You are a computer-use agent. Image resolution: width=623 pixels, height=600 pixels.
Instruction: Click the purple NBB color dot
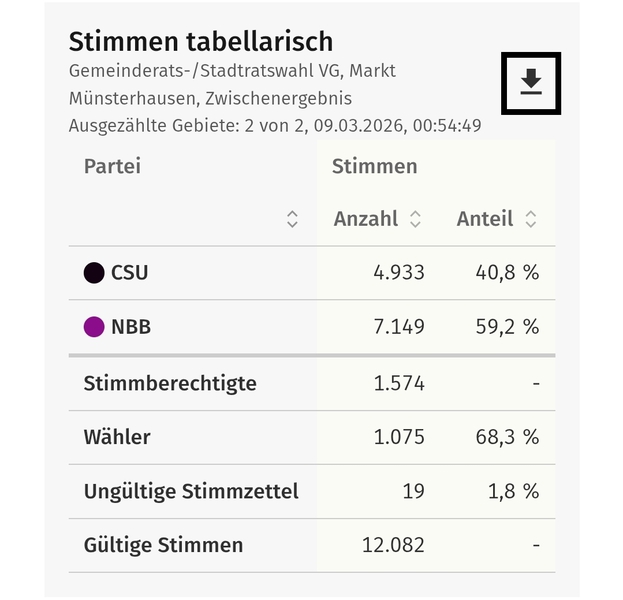94,327
